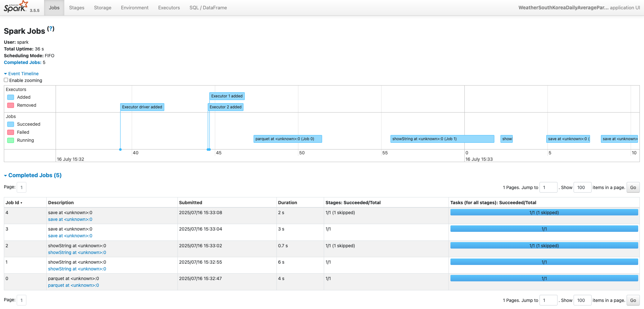This screenshot has height=309, width=644.
Task: Select the showString (Job 1) timeline bar
Action: click(x=442, y=139)
